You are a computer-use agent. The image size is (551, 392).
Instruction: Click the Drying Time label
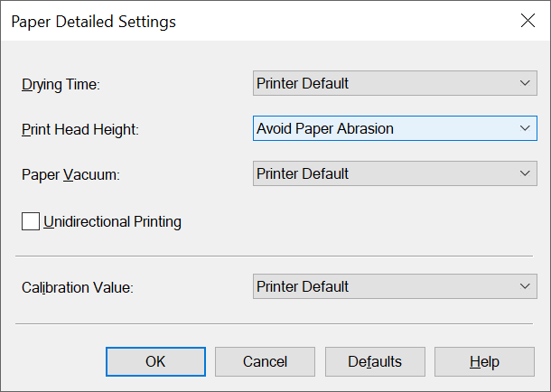(61, 85)
